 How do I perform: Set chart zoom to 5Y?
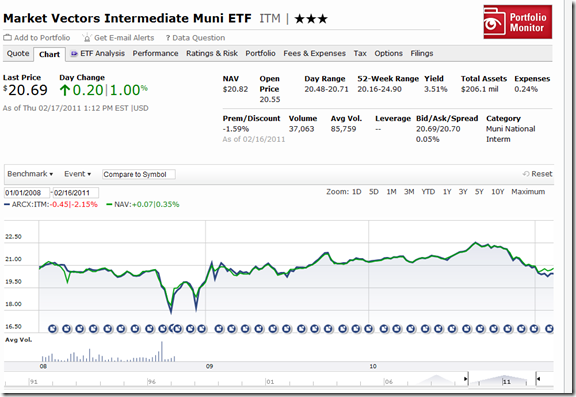[479, 192]
